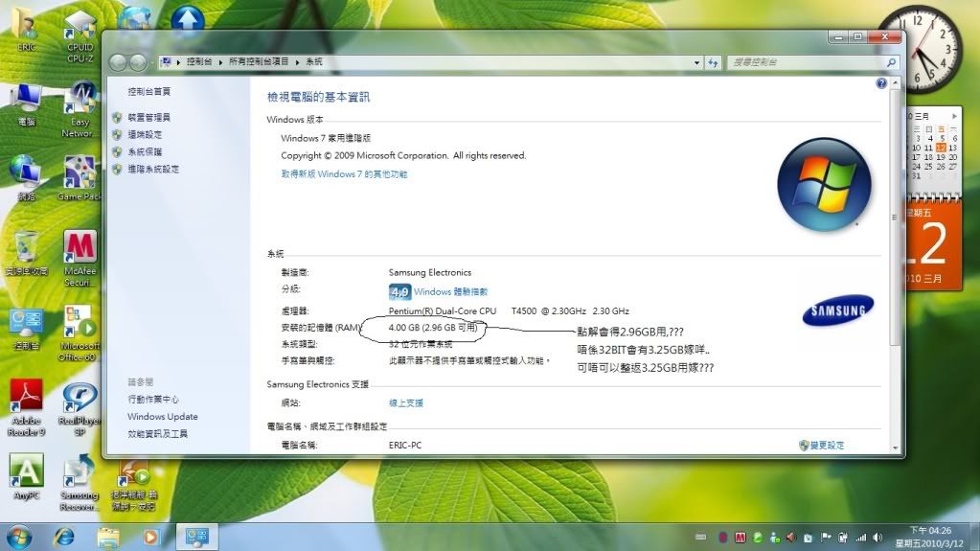Open the Windows Update link
Screen dimensions: 980x551
(x=163, y=417)
